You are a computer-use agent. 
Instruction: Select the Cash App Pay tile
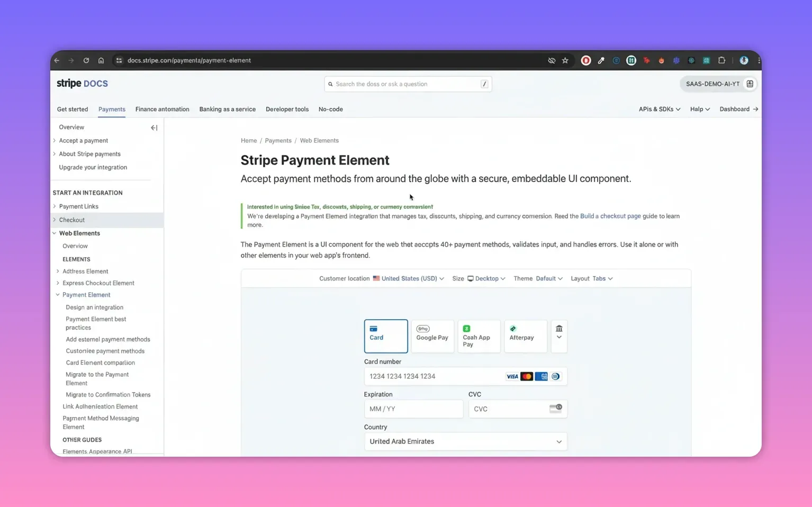click(478, 336)
